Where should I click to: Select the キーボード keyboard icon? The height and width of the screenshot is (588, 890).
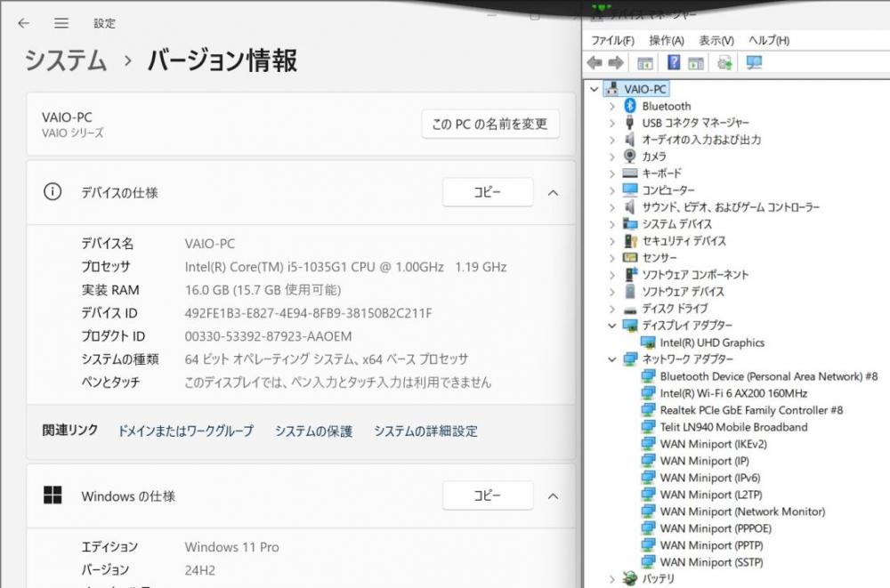coord(630,173)
